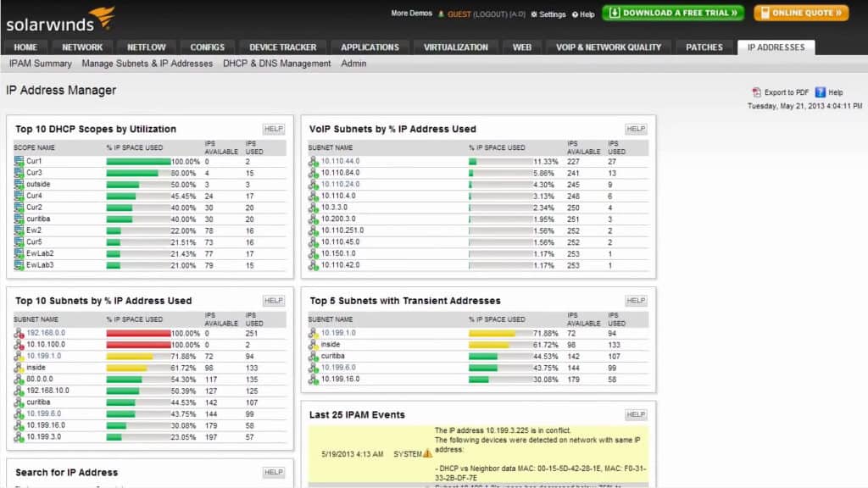
Task: Click the 10.10.100.0 subnet status icon
Action: [x=19, y=346]
